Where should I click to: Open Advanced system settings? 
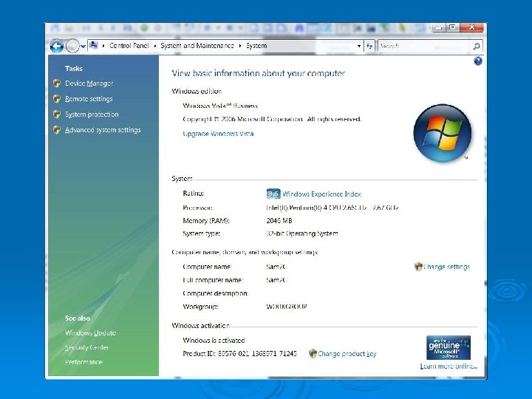pos(103,130)
